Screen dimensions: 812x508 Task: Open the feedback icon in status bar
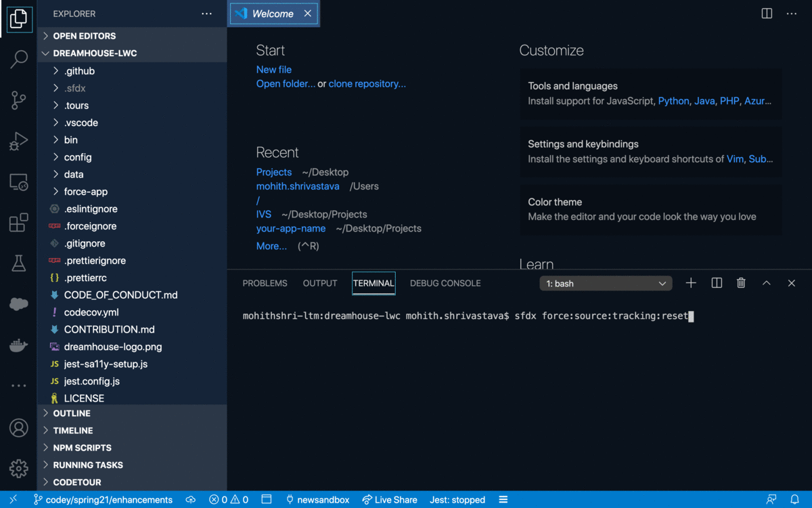tap(771, 500)
